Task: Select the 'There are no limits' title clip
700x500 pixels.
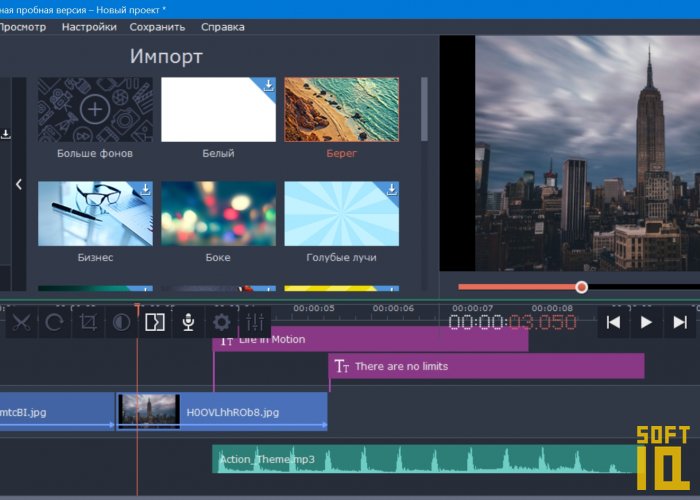Action: (x=486, y=367)
